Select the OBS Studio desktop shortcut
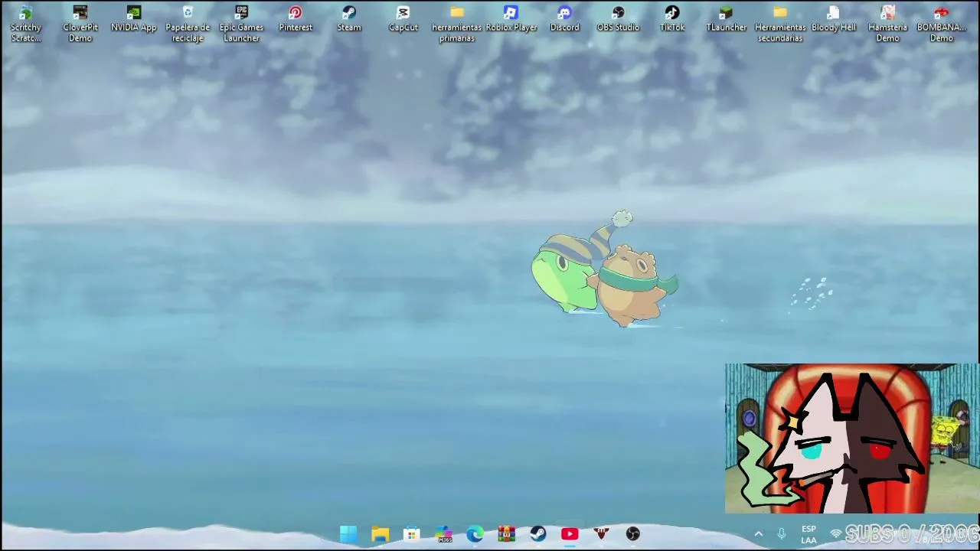This screenshot has width=980, height=551. [618, 19]
